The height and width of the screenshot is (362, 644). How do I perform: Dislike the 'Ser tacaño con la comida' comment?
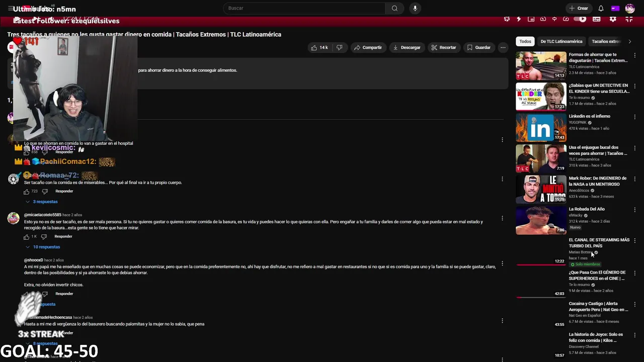coord(45,192)
